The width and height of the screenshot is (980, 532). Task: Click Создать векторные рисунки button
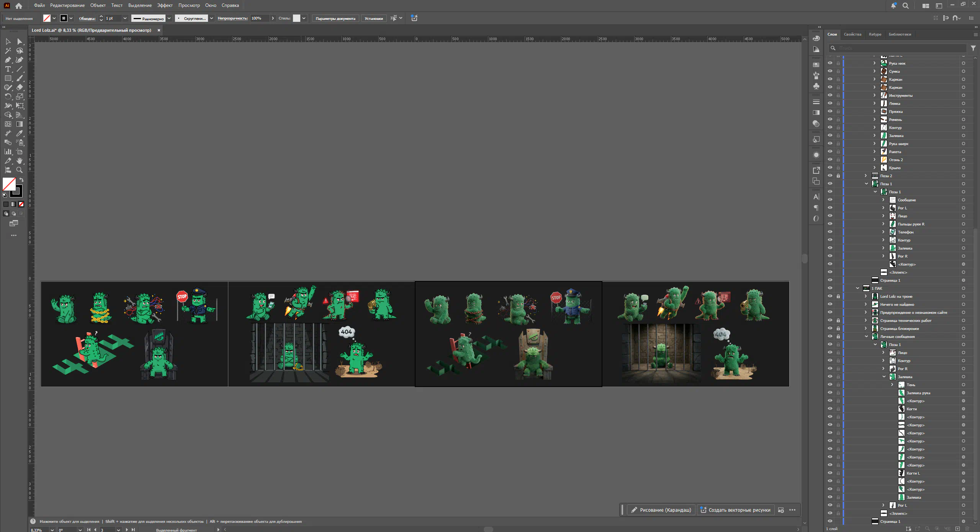(735, 510)
